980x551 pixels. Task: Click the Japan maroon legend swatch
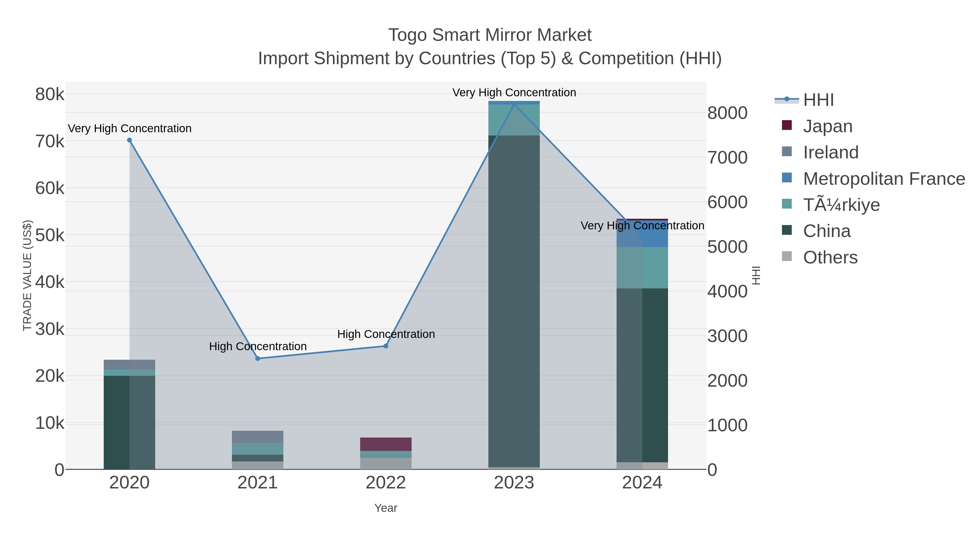tap(787, 125)
